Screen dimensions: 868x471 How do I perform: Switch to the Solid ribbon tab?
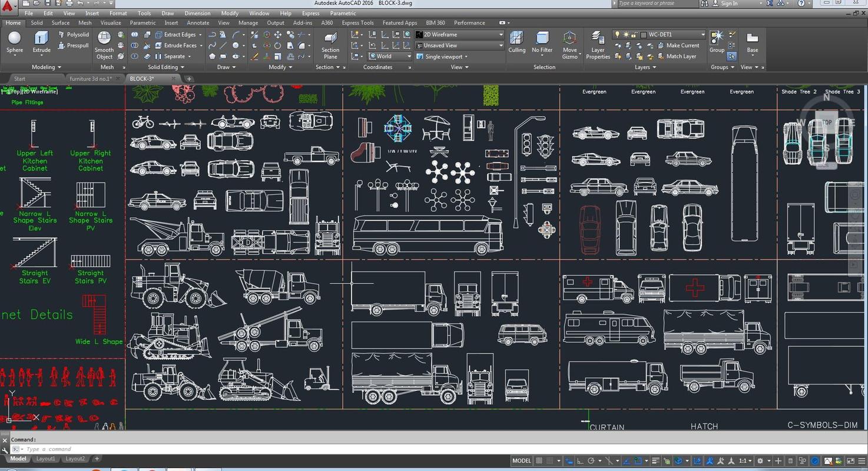[37, 23]
